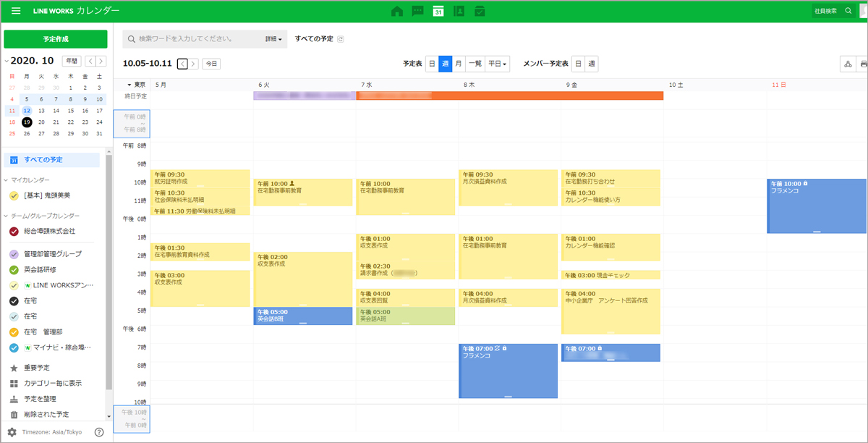The image size is (868, 443).
Task: Click the help question mark icon
Action: click(x=99, y=432)
